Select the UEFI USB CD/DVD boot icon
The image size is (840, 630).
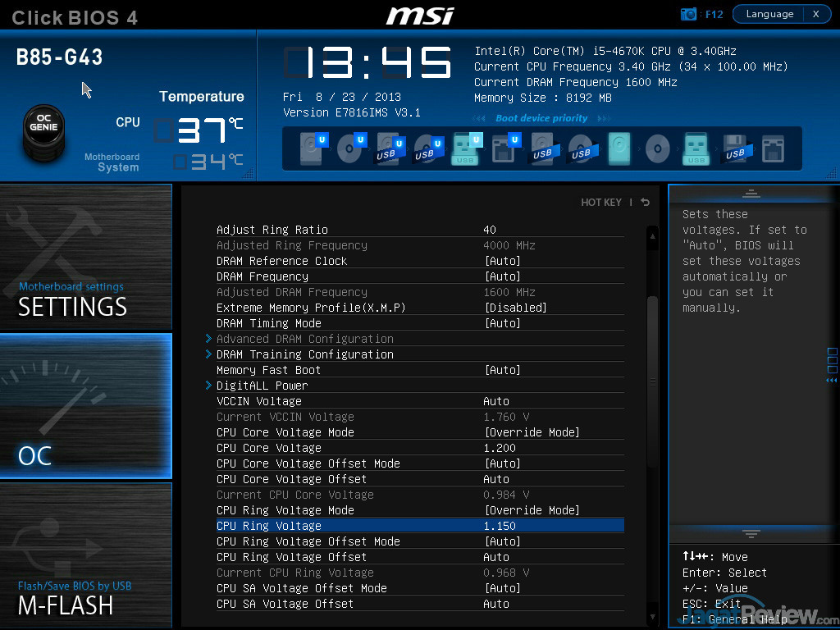coord(428,149)
